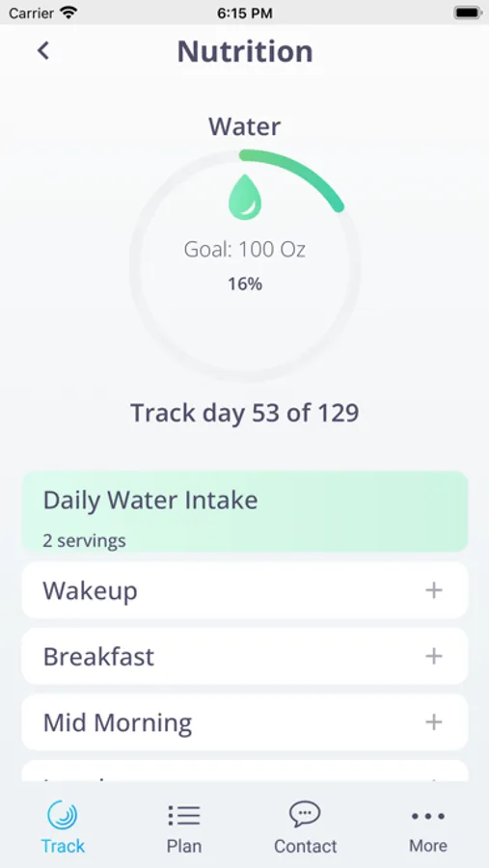Open the Mid Morning meal row
The image size is (489, 868).
[x=245, y=721]
